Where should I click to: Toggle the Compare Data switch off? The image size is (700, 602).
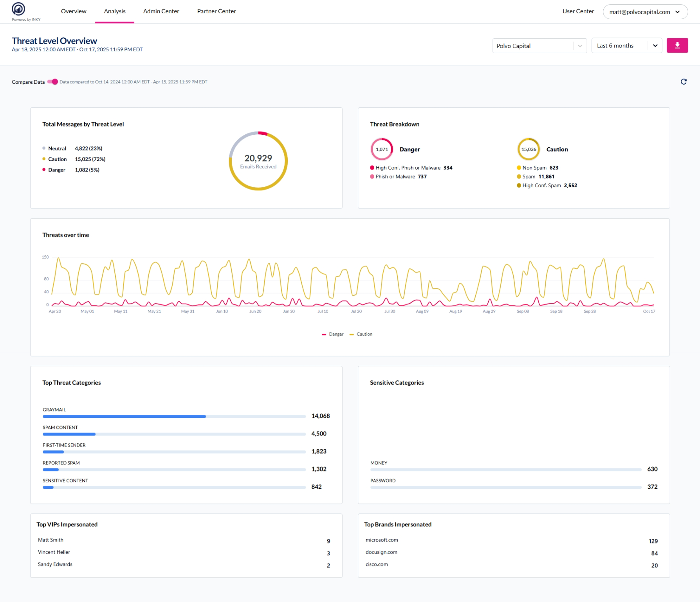click(52, 82)
